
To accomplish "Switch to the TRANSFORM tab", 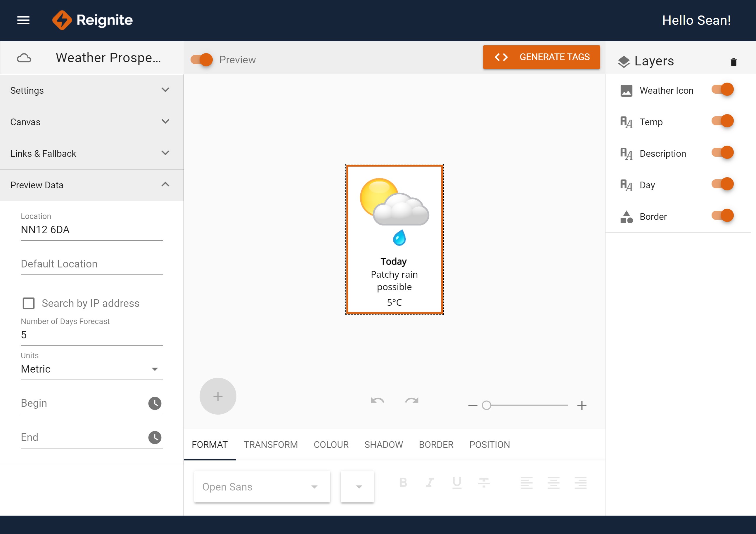I will click(x=270, y=444).
